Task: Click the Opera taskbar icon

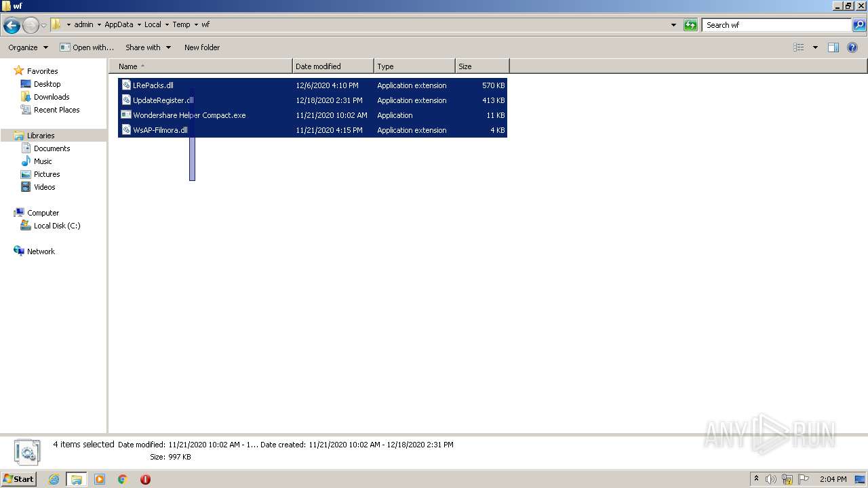Action: (x=145, y=479)
